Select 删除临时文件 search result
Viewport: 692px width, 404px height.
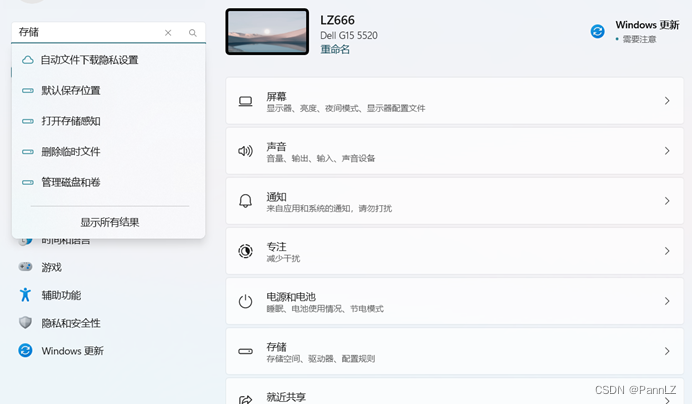(x=109, y=151)
